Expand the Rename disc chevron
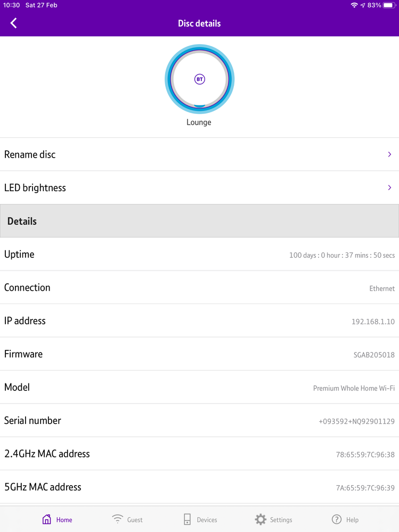 pyautogui.click(x=389, y=154)
